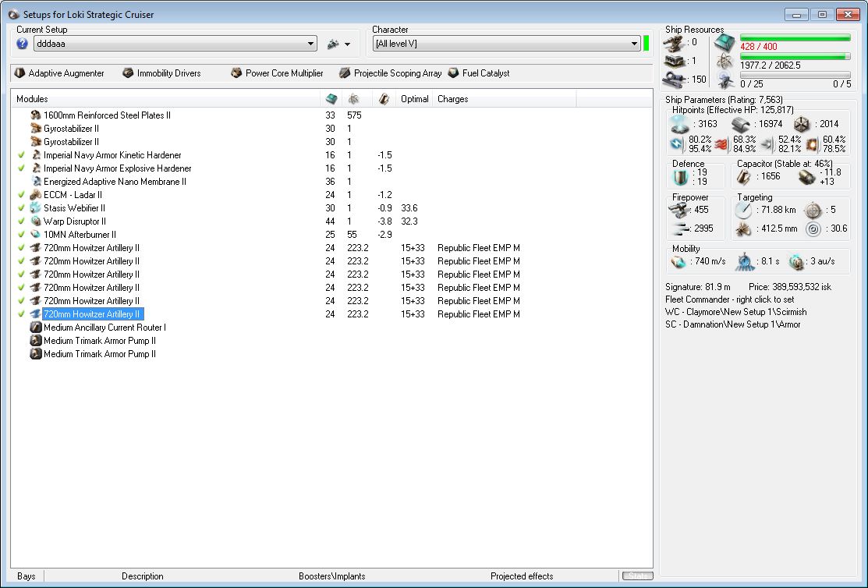Click the Signature: 81.9 m value
This screenshot has height=588, width=868.
coord(697,287)
